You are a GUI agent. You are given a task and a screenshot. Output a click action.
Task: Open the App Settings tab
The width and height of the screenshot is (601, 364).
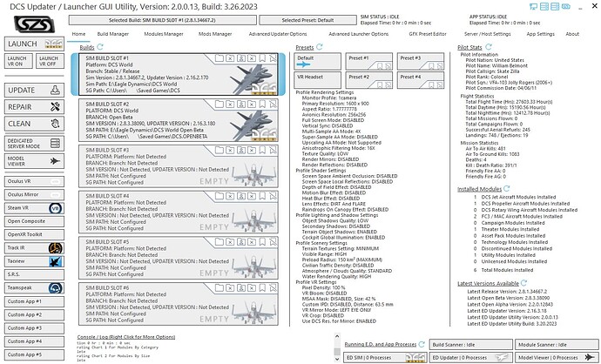(540, 34)
